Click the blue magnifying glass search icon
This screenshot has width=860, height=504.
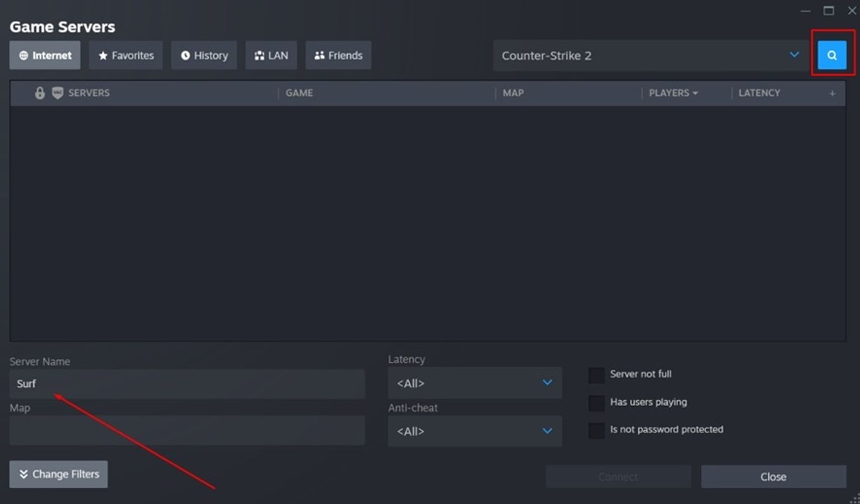tap(832, 55)
